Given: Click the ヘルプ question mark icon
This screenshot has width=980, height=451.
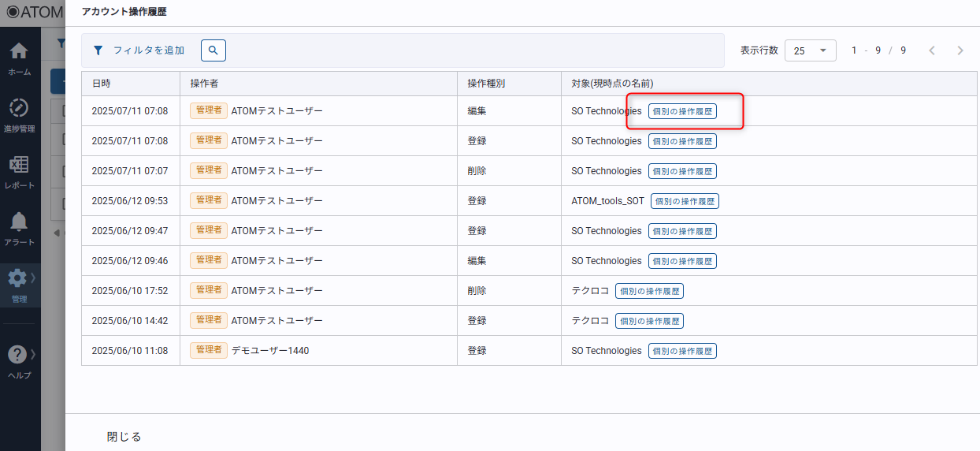Looking at the screenshot, I should pyautogui.click(x=17, y=355).
